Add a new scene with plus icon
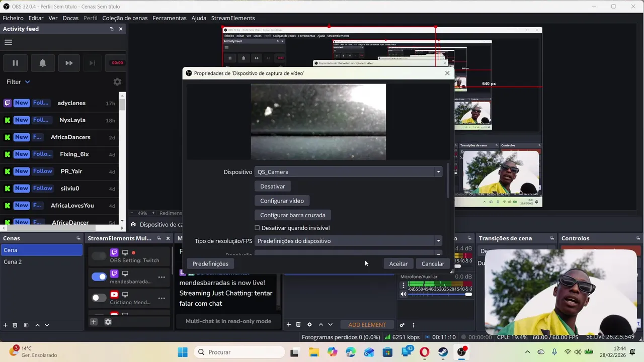The image size is (644, 362). [x=6, y=325]
